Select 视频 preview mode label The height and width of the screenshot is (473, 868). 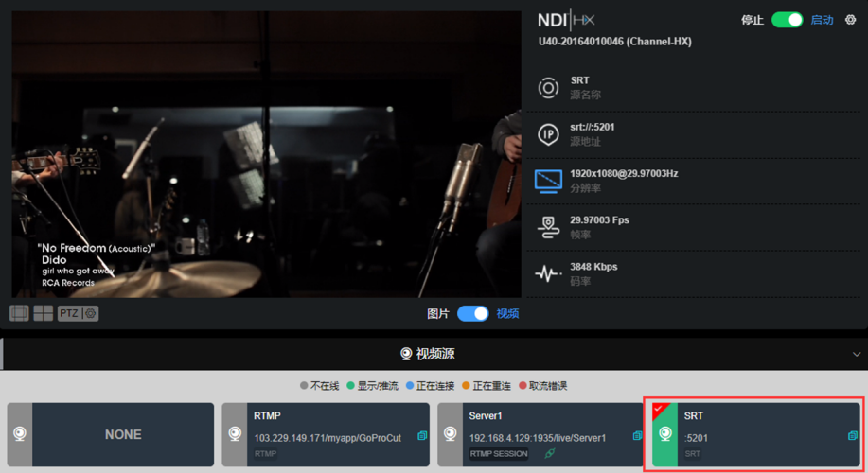(507, 314)
